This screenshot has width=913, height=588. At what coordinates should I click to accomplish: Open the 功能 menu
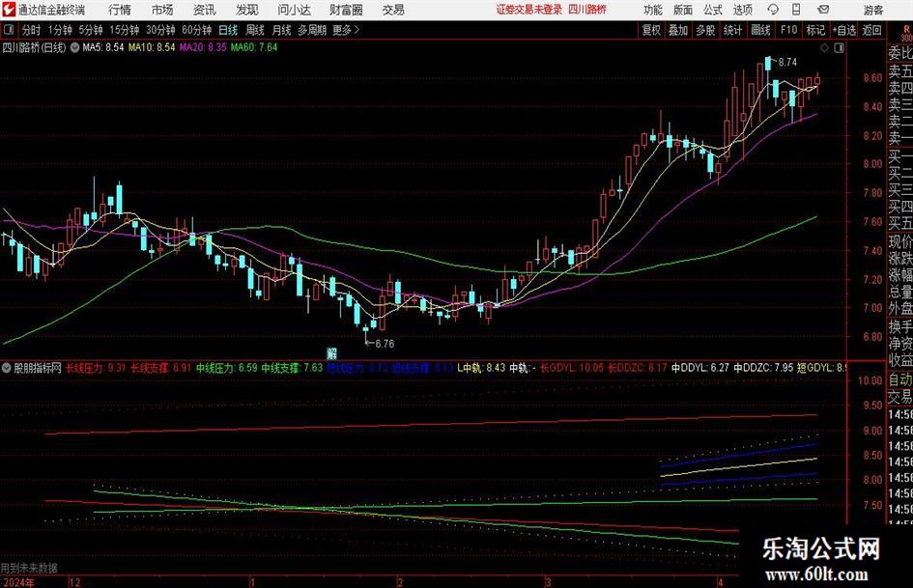coord(653,10)
